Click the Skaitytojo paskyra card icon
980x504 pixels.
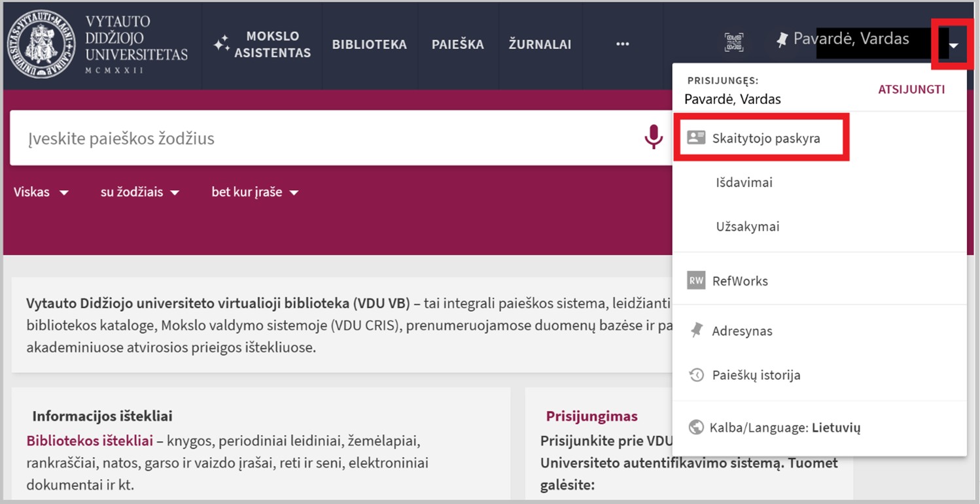[696, 138]
